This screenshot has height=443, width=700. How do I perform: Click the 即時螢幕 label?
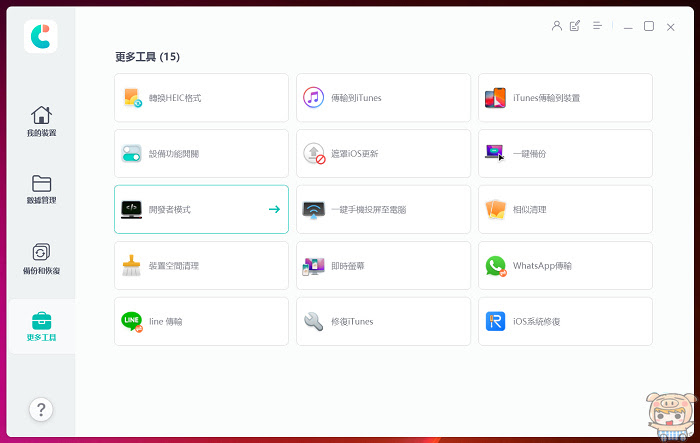[348, 266]
